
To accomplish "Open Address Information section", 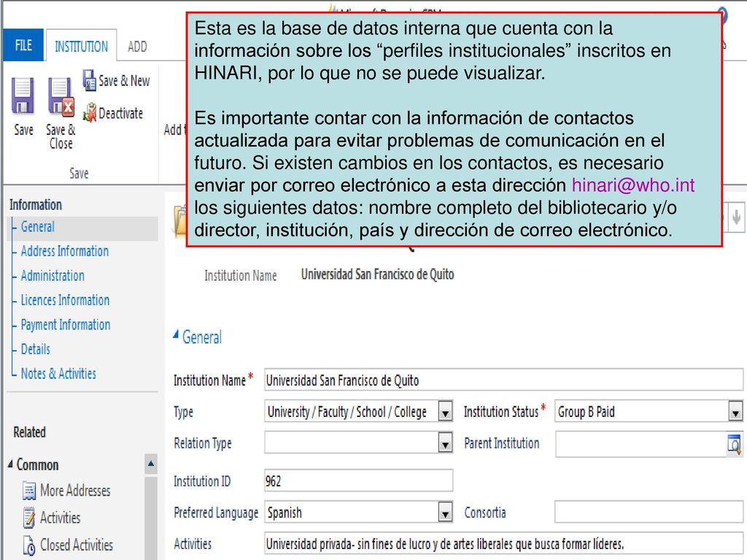I will pos(65,251).
